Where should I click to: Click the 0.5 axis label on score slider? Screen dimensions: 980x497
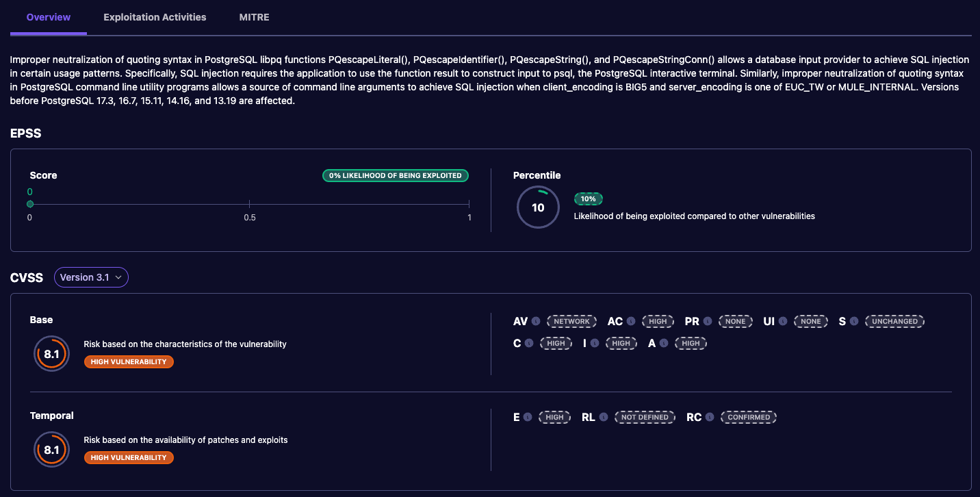[x=250, y=218]
